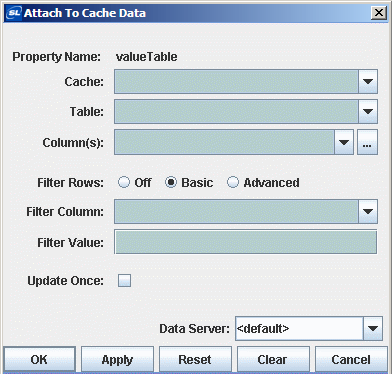Expand the Cache dropdown arrow
The height and width of the screenshot is (374, 392).
pos(368,81)
